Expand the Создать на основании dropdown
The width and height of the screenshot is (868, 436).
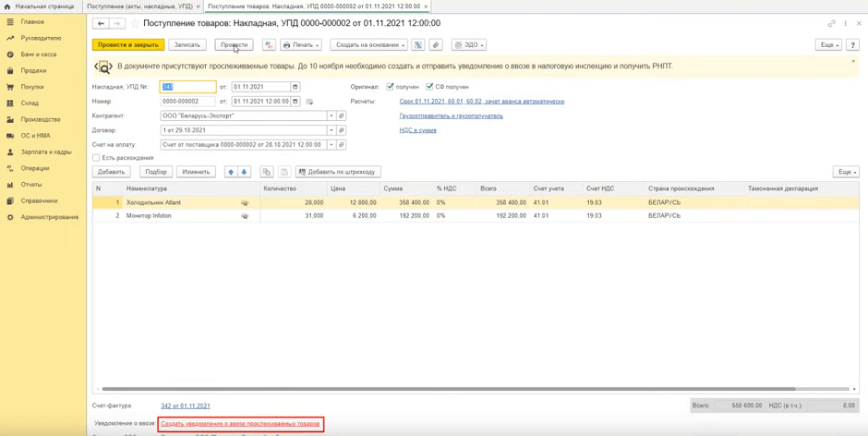coord(369,44)
